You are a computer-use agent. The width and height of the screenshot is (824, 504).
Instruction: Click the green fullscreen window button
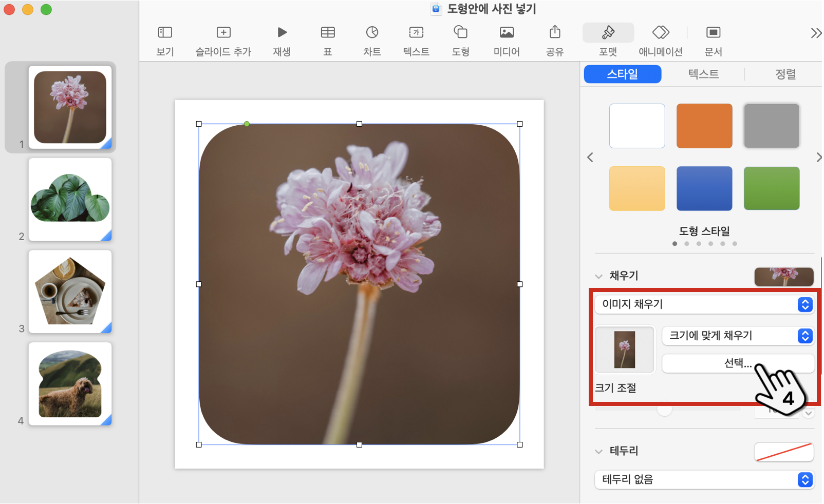pos(46,9)
